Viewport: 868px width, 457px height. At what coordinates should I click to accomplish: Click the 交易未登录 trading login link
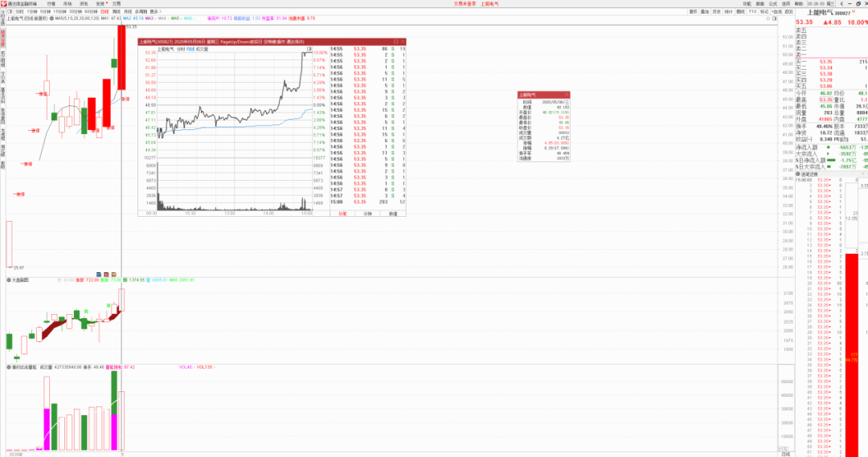click(x=465, y=3)
